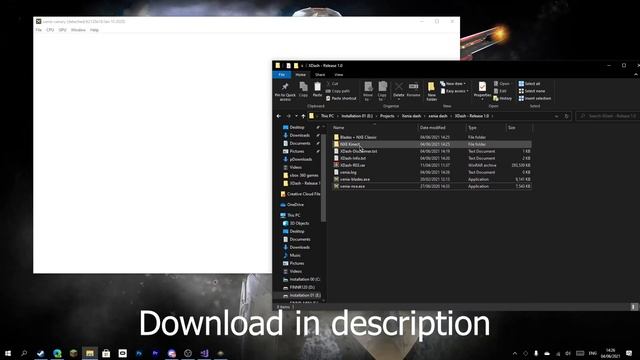
Task: Refresh the Explorer address bar
Action: pos(567,116)
